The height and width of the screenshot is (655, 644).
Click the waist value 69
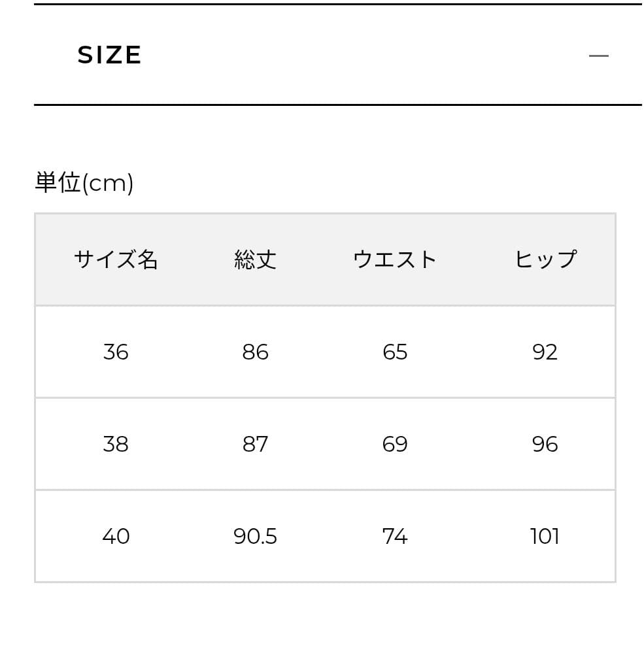click(x=395, y=445)
